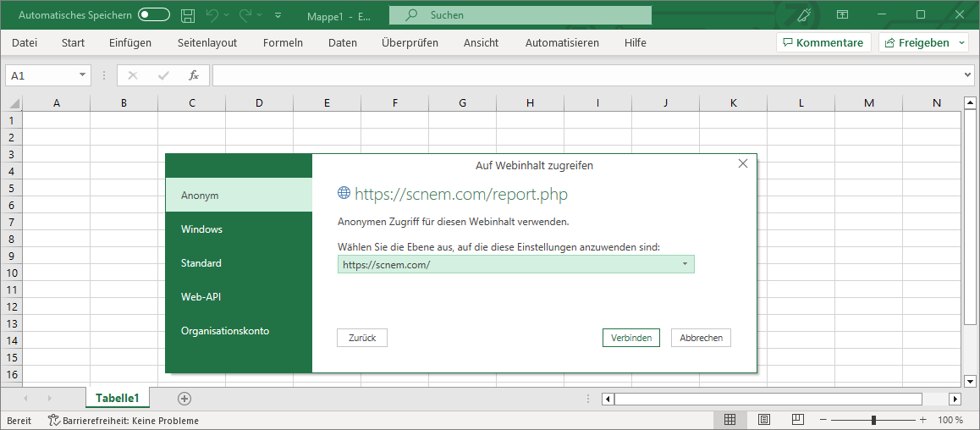Switch to Page Break Preview icon
980x430 pixels.
(x=797, y=419)
